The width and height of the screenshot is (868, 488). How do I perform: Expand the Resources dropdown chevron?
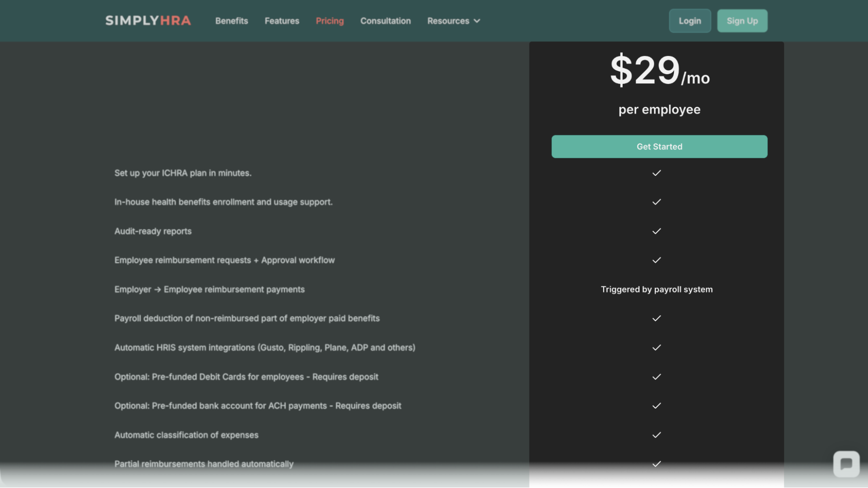click(x=477, y=21)
